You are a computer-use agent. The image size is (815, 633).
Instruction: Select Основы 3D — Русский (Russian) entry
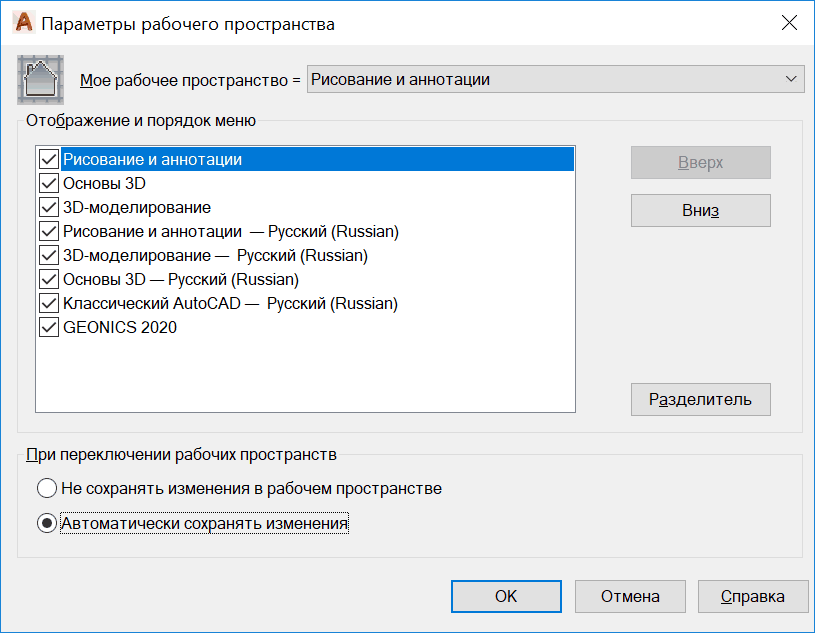[x=181, y=280]
